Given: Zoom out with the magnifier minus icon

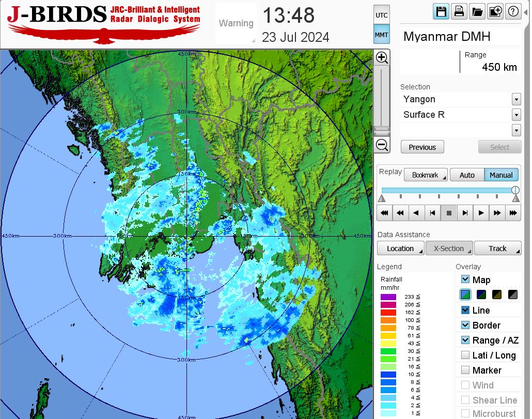Looking at the screenshot, I should [x=382, y=145].
